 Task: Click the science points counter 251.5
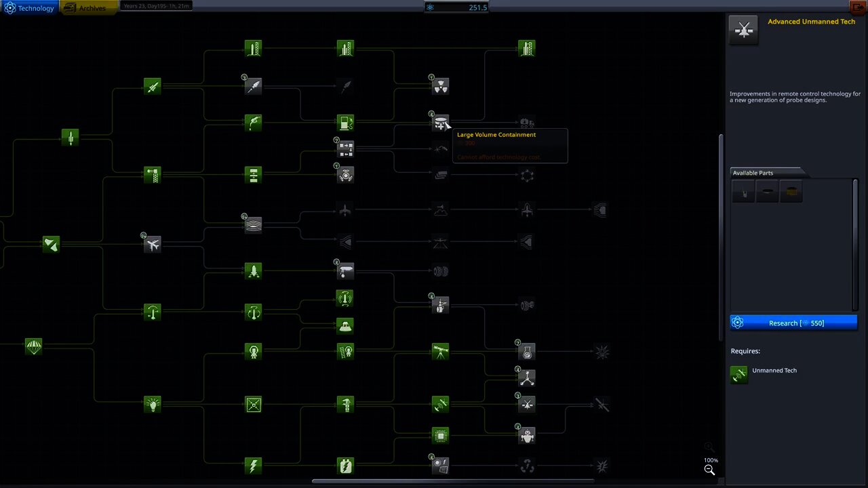tap(456, 7)
